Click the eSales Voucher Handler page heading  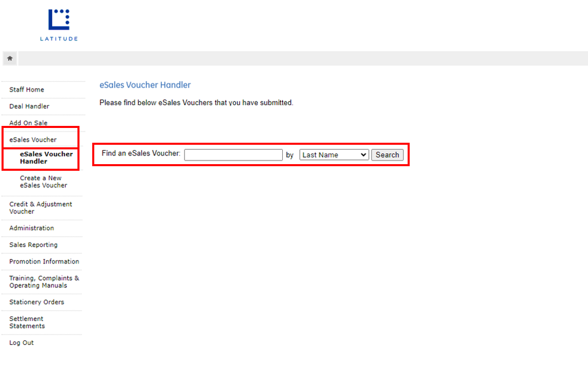click(145, 85)
